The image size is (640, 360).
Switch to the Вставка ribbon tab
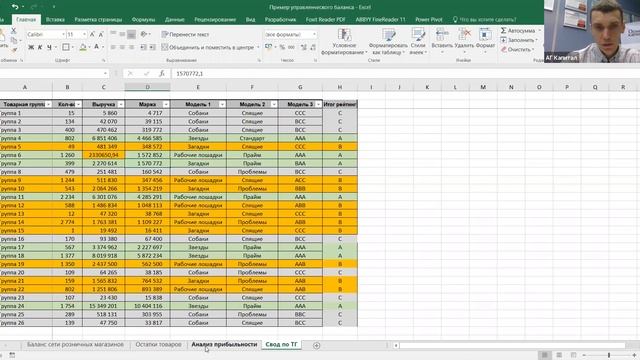pyautogui.click(x=55, y=20)
